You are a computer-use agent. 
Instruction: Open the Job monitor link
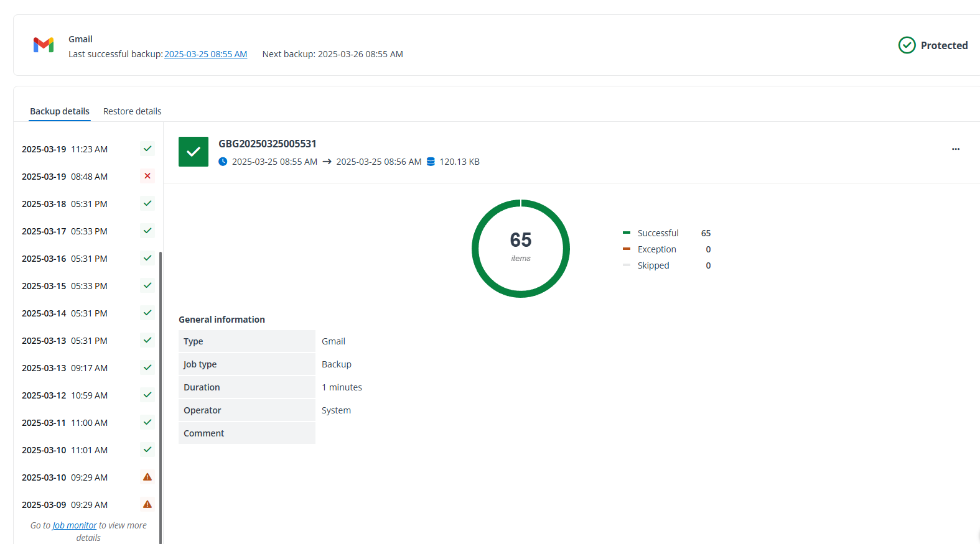tap(75, 525)
